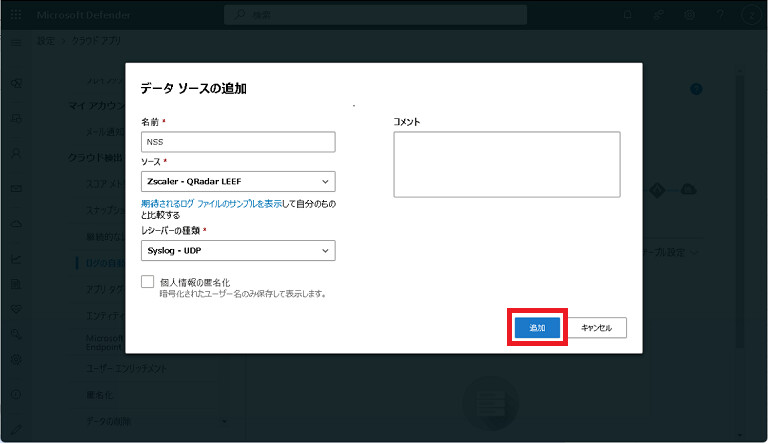The width and height of the screenshot is (768, 444).
Task: Select 匿名化 in the settings menu
Action: [x=100, y=395]
